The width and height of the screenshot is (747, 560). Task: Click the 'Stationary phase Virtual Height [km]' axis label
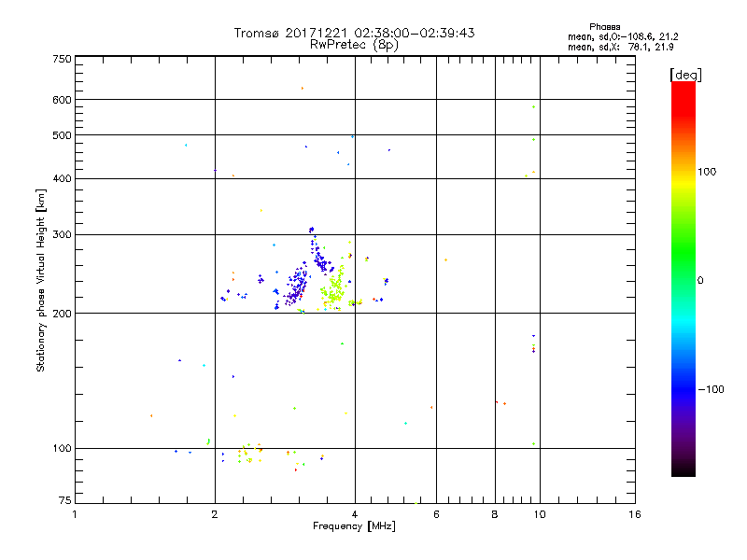[41, 280]
